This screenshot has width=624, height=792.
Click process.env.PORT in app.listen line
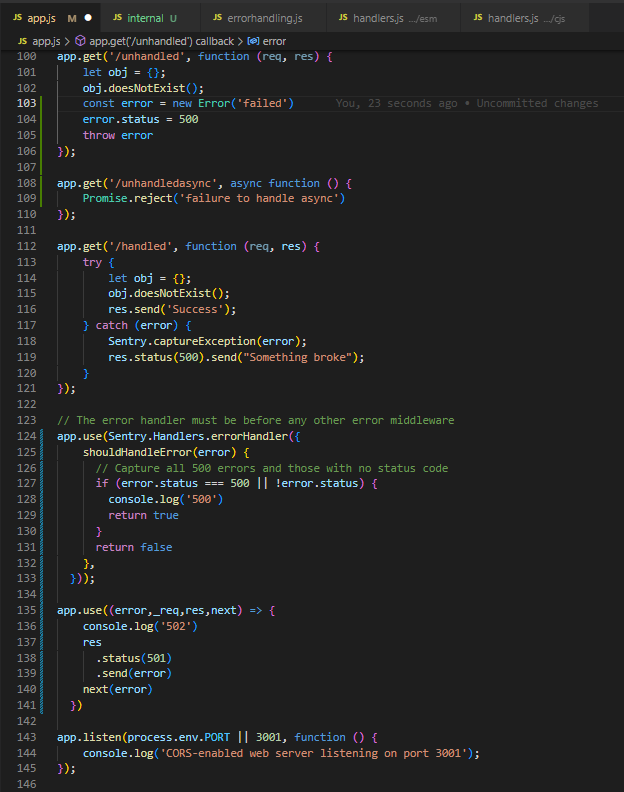[x=178, y=737]
